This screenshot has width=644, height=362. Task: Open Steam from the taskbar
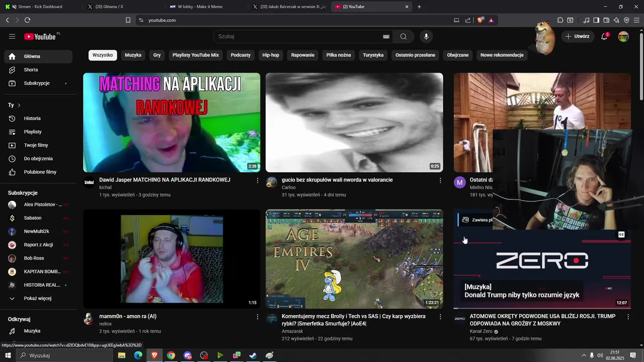coord(253,355)
